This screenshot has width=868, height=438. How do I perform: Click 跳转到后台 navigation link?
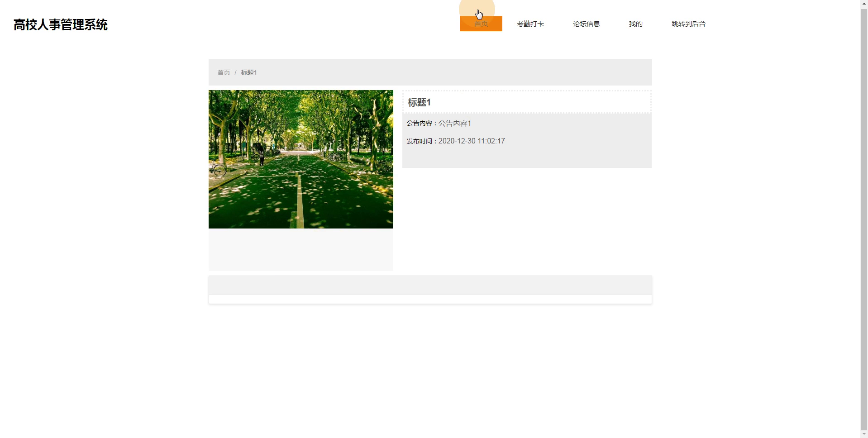click(x=688, y=24)
